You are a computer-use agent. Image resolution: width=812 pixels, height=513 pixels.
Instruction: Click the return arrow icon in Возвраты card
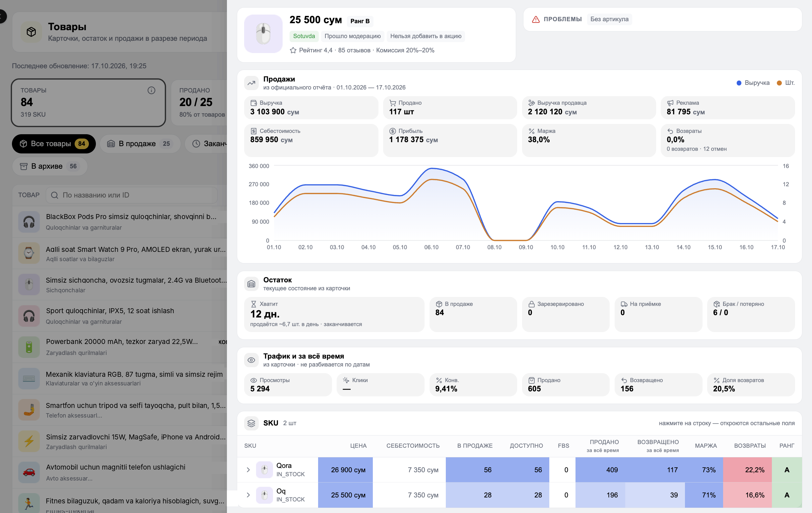tap(670, 131)
